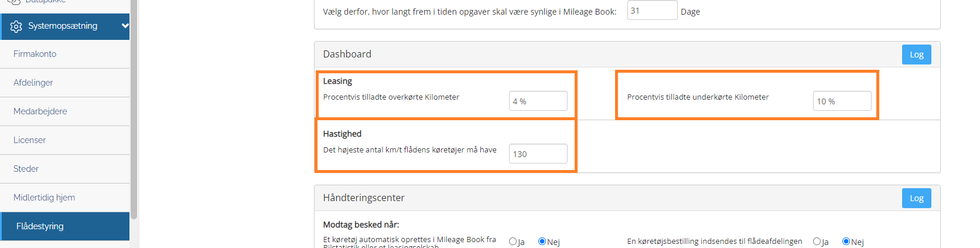This screenshot has height=248, width=980.
Task: Select Ja for køretøjsbestilling notifications
Action: point(817,242)
